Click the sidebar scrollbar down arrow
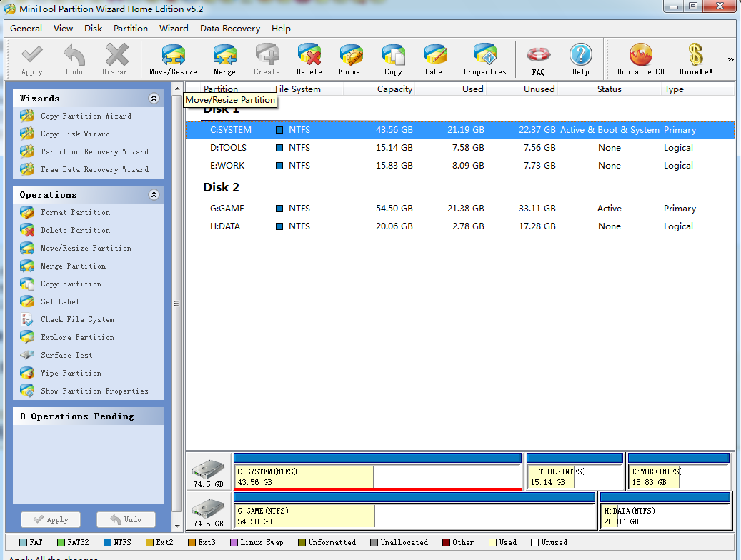Image resolution: width=741 pixels, height=560 pixels. [177, 526]
